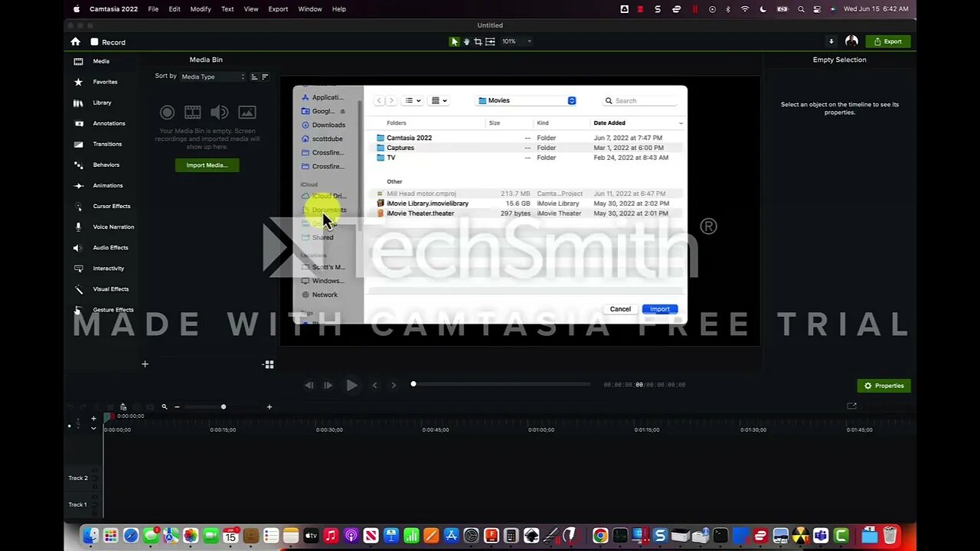Open the user account avatar
The image size is (980, 551).
(851, 41)
